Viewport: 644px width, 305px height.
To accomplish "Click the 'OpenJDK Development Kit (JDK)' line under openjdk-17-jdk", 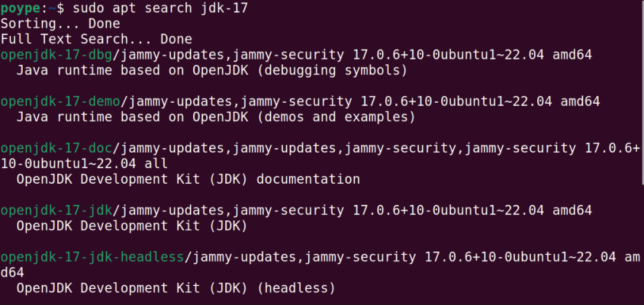I will click(132, 226).
